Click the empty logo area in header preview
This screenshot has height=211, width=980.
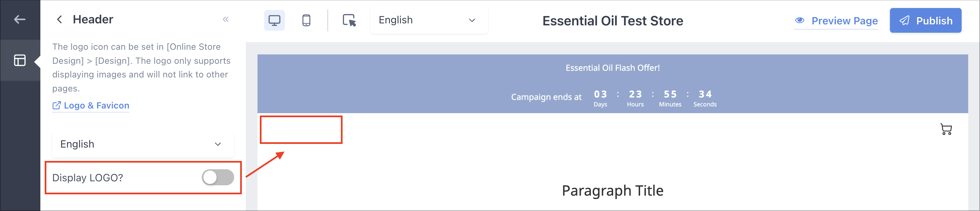click(x=301, y=130)
